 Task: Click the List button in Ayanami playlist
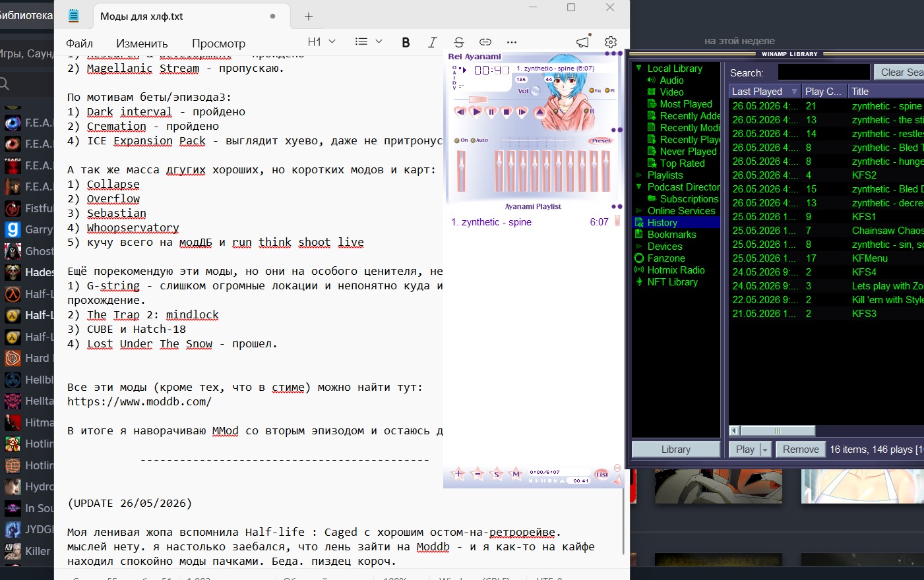click(602, 474)
